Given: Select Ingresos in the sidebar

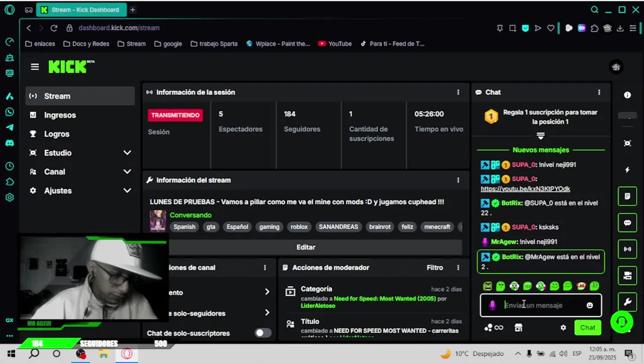Looking at the screenshot, I should pos(80,115).
